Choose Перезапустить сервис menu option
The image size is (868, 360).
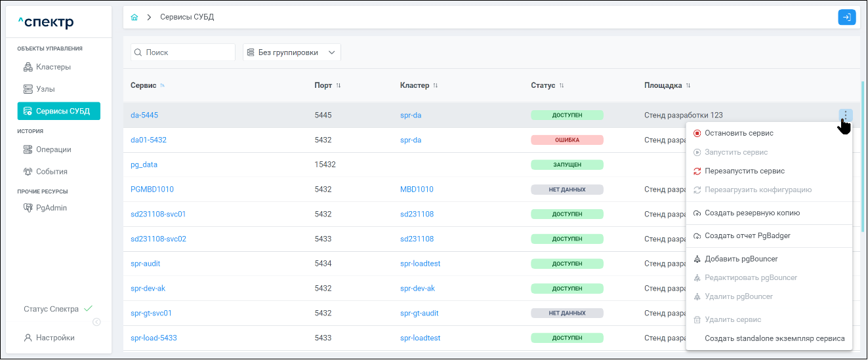coord(744,171)
